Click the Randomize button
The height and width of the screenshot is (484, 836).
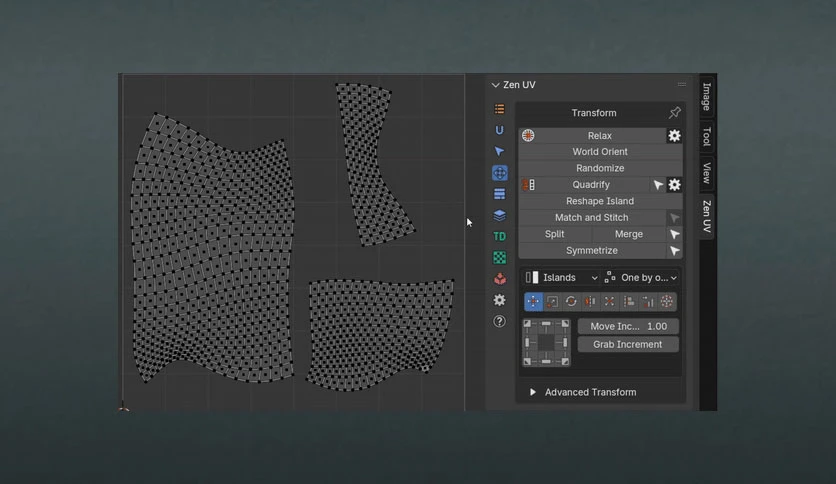(x=600, y=168)
